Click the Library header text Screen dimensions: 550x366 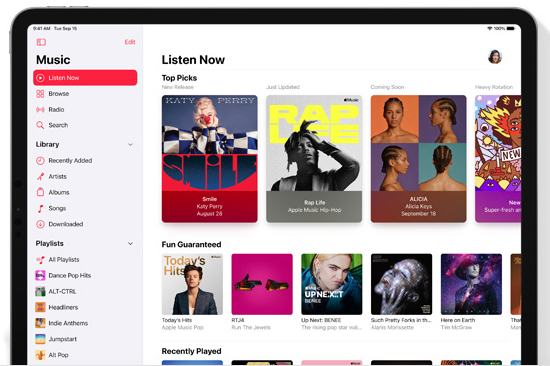coord(47,145)
